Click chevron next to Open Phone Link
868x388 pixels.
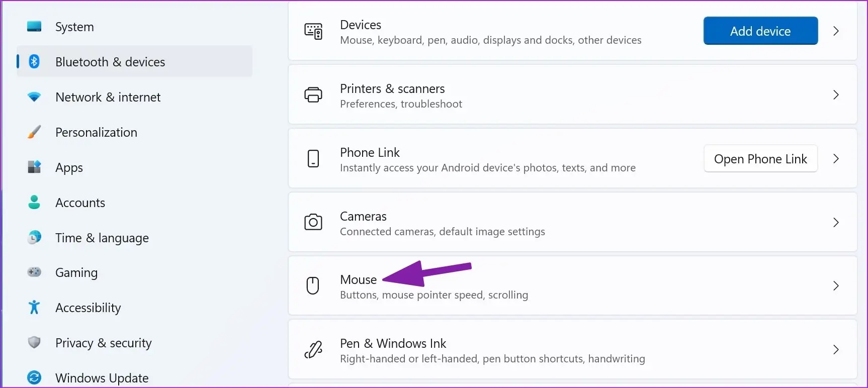[x=836, y=158]
